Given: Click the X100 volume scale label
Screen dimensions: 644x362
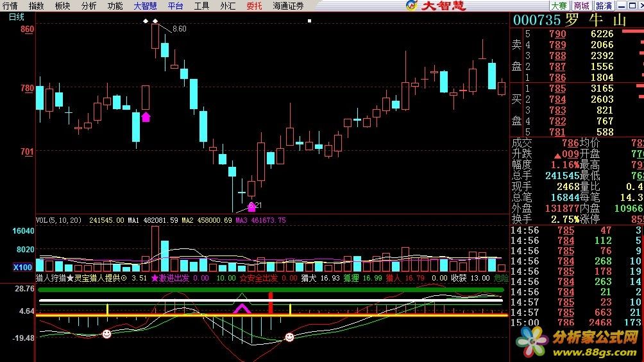Looking at the screenshot, I should pos(22,267).
